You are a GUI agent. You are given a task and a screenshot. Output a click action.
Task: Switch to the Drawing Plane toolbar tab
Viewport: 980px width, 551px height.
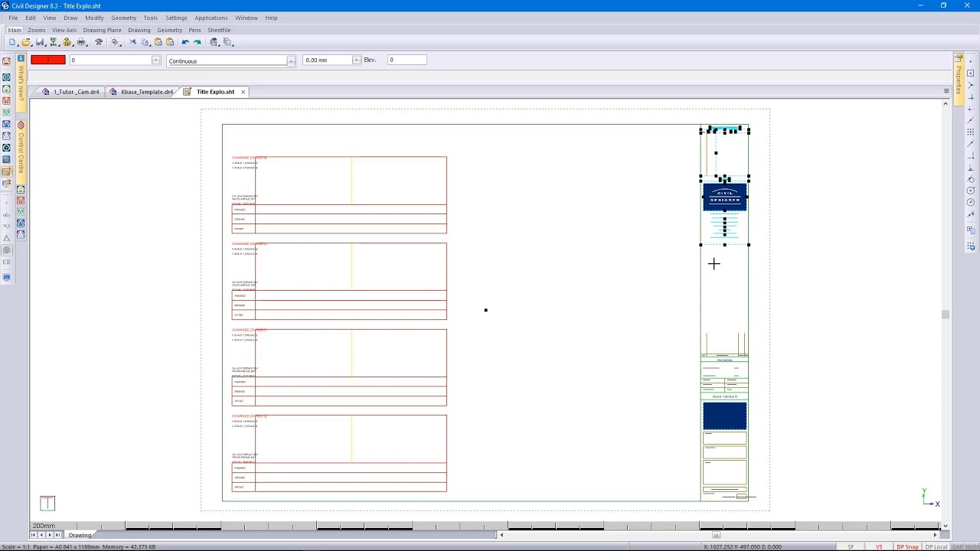[102, 30]
